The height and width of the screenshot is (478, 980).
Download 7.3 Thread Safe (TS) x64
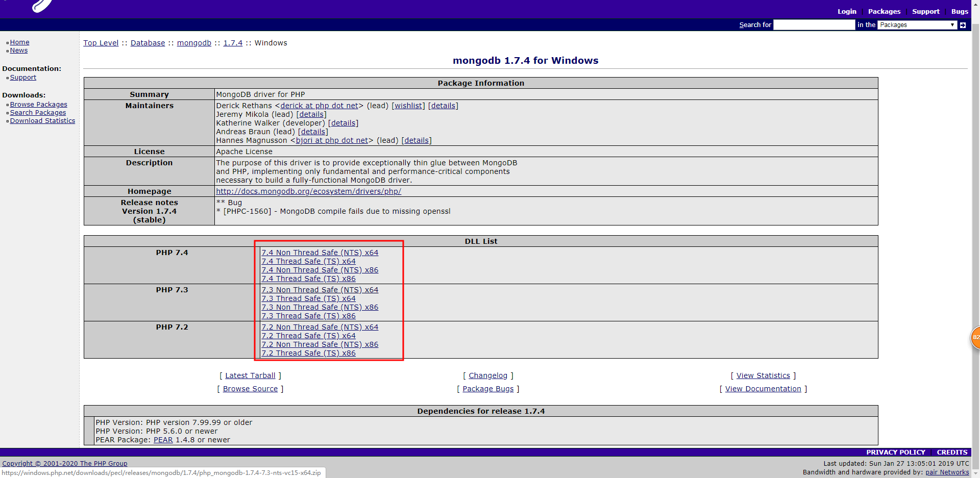click(x=308, y=298)
